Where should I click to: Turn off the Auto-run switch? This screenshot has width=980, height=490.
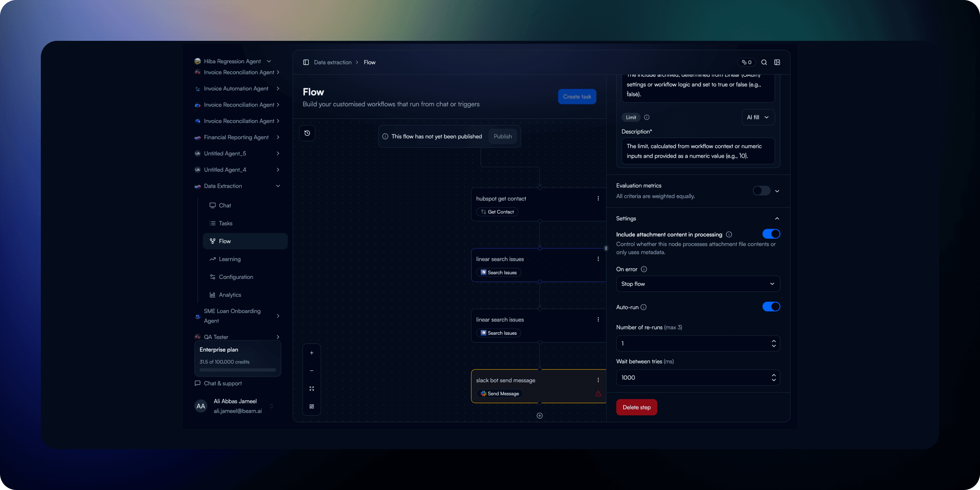[x=771, y=307]
